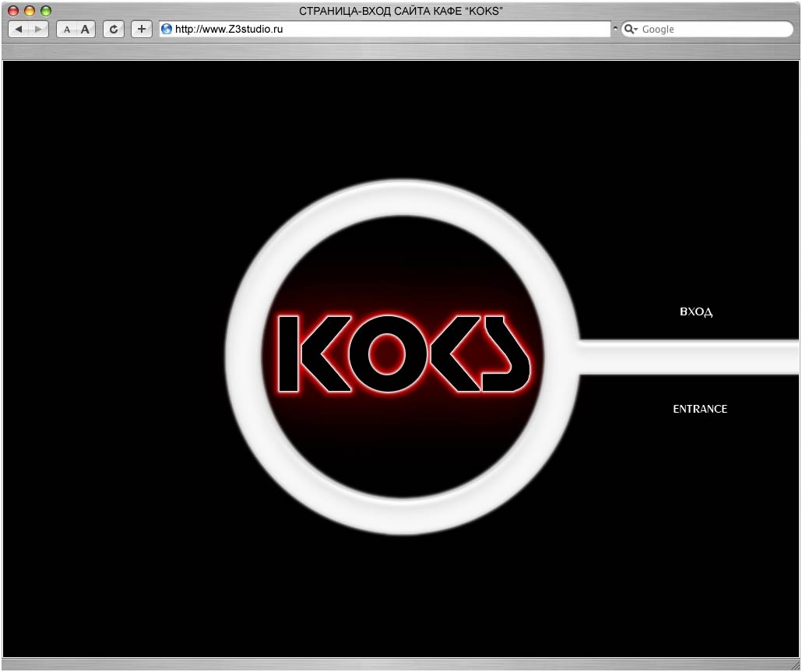Click the globe favicon in the address bar
Viewport: 802px width, 672px height.
[165, 29]
